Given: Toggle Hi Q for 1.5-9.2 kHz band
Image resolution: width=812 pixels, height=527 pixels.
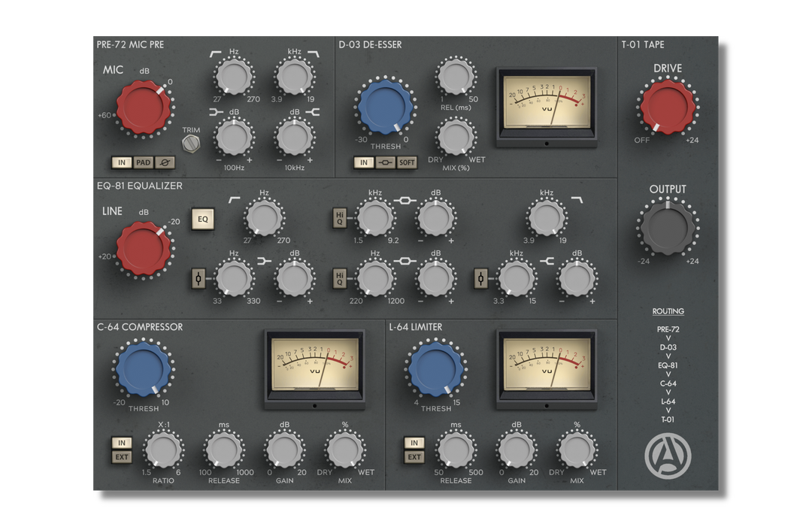Looking at the screenshot, I should (340, 219).
